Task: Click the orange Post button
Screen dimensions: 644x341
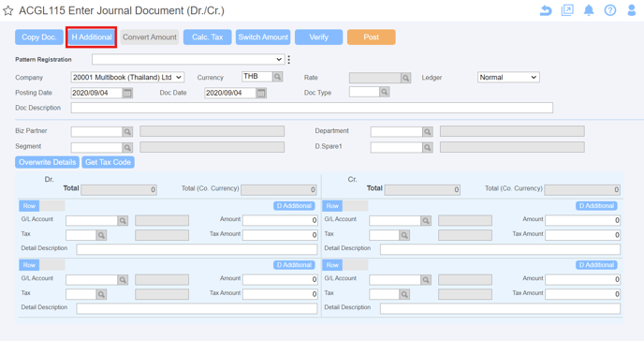Action: click(372, 37)
